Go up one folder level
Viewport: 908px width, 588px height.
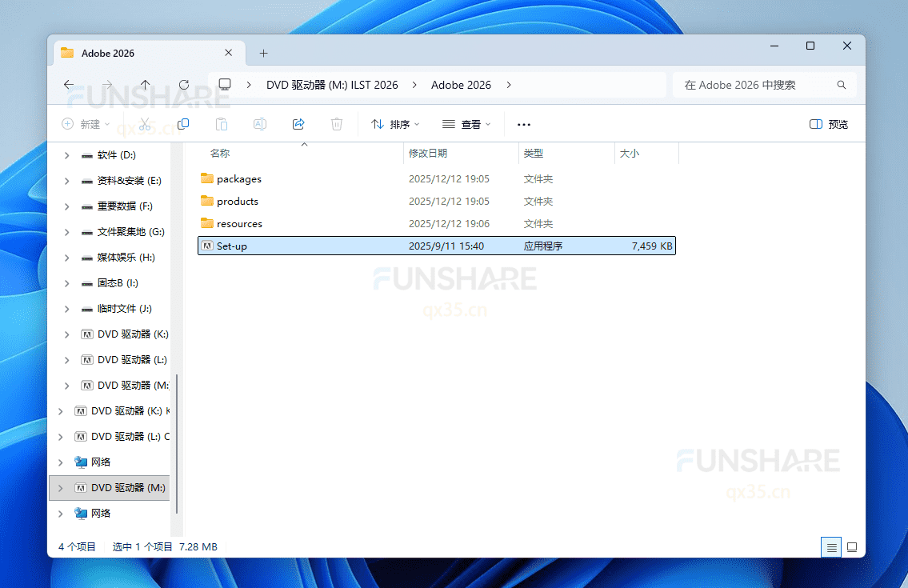[146, 85]
